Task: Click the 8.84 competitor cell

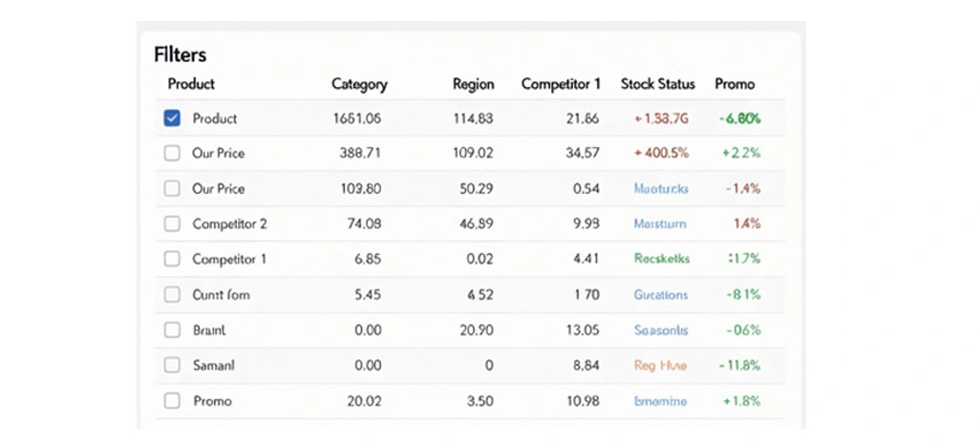Action: (586, 365)
